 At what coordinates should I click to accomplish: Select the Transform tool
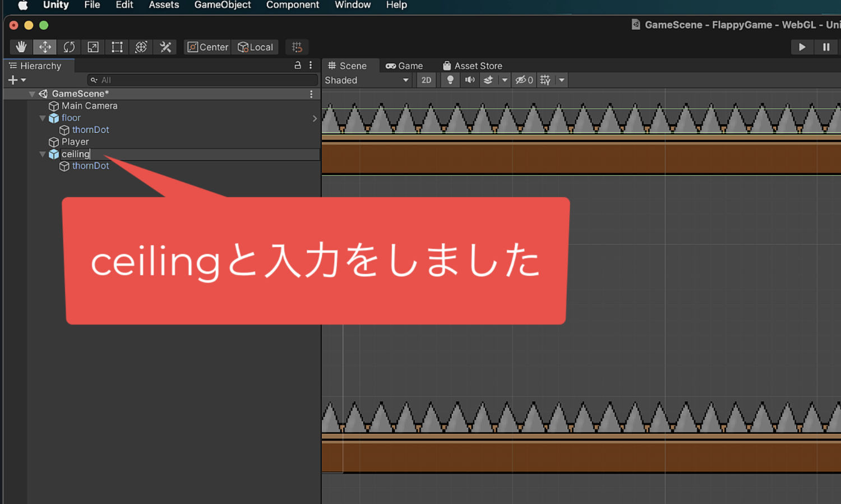click(141, 47)
